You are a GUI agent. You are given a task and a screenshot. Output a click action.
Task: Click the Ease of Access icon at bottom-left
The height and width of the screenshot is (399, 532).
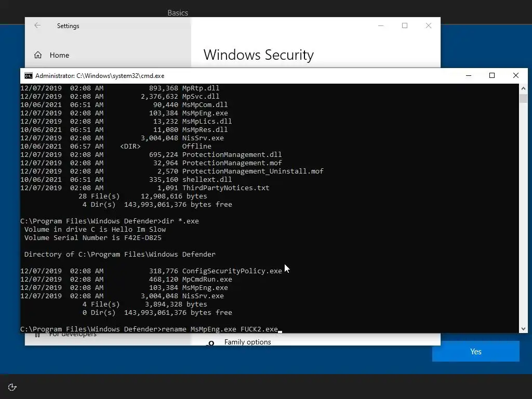[12, 387]
